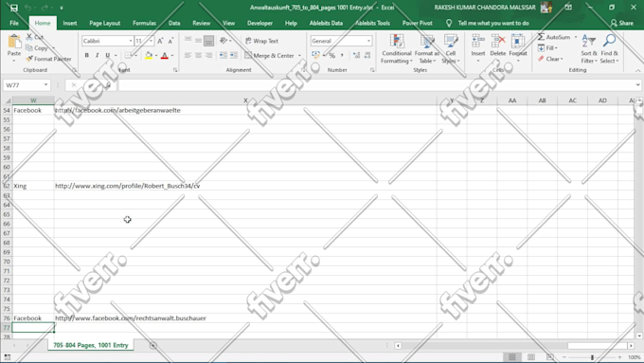The image size is (644, 363).
Task: Switch to Power Pivot tab
Action: click(x=418, y=23)
